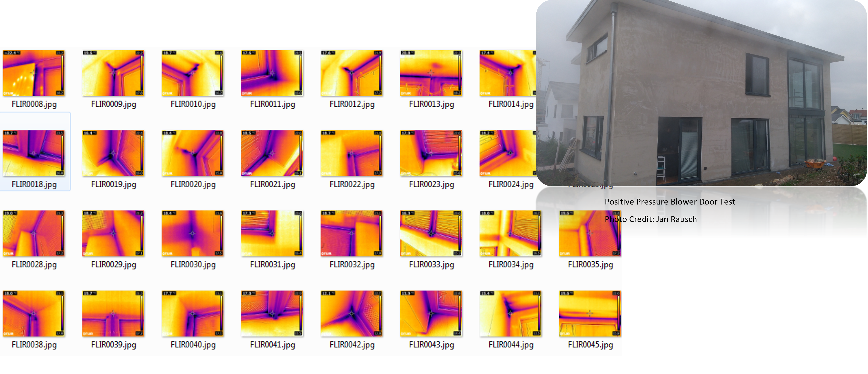This screenshot has width=868, height=374.
Task: Click the file name label FLIR0035.jpg
Action: coord(591,265)
